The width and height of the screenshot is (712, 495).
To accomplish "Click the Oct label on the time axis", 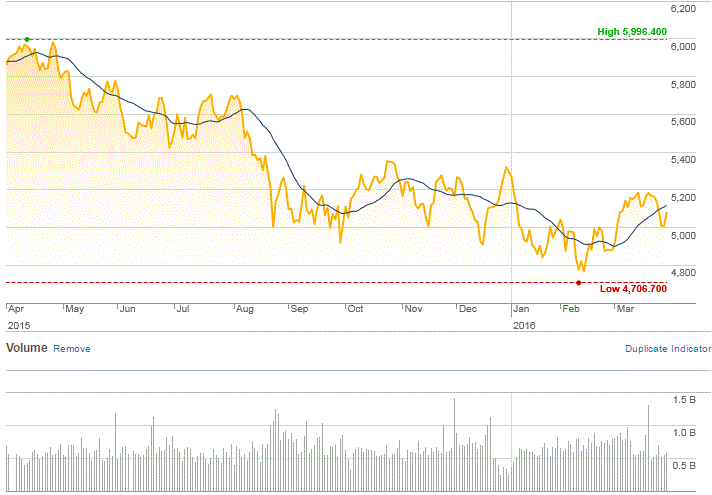I will pyautogui.click(x=355, y=310).
